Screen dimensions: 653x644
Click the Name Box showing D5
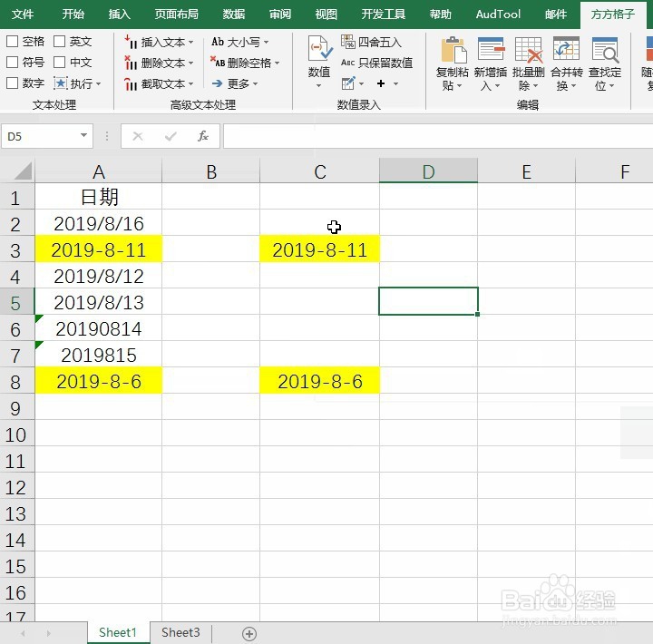click(x=46, y=136)
